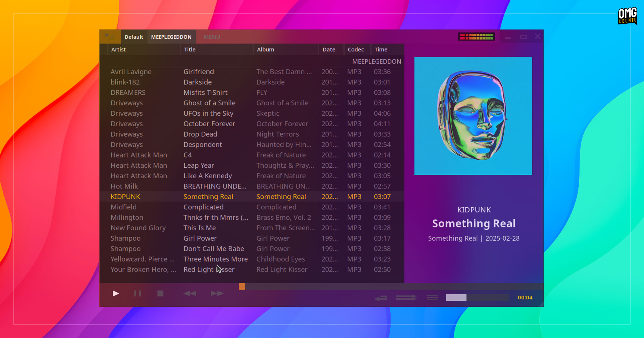Image resolution: width=644 pixels, height=338 pixels.
Task: Switch to the Default playlist tab
Action: [134, 36]
